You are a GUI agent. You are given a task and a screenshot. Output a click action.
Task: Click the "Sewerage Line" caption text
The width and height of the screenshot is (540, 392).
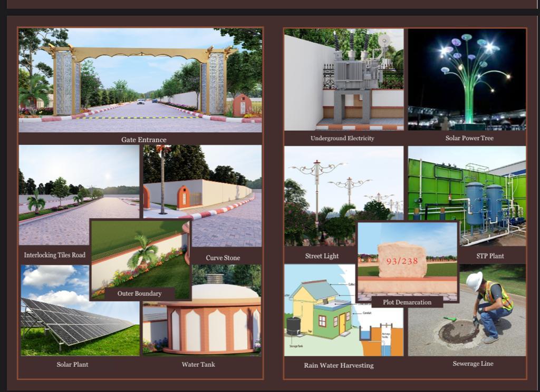click(473, 364)
